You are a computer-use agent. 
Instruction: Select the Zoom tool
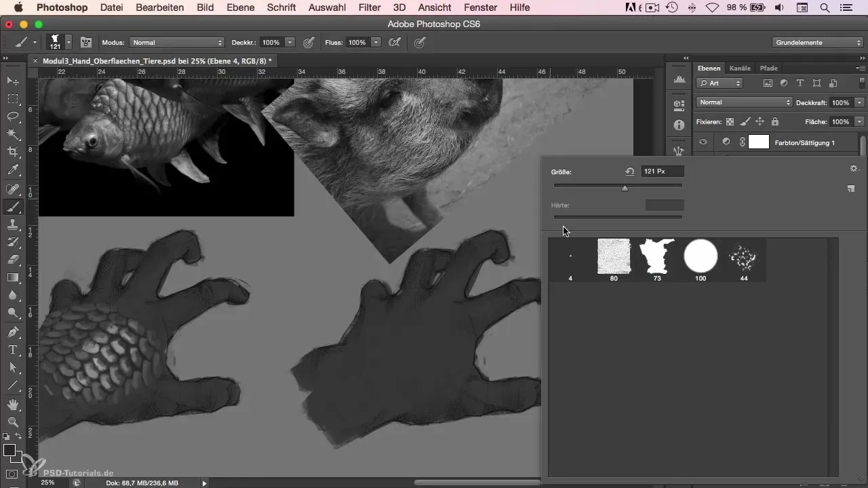tap(13, 422)
